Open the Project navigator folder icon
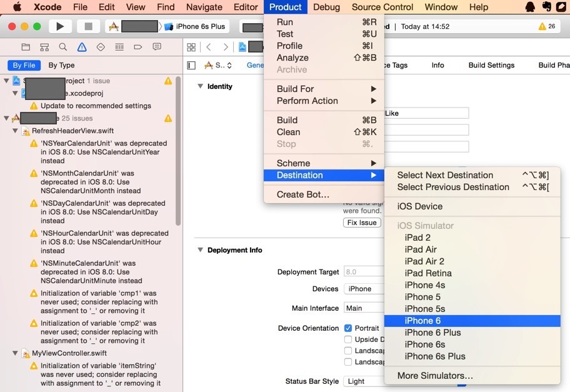Screen dimensions: 570x392 pos(26,47)
